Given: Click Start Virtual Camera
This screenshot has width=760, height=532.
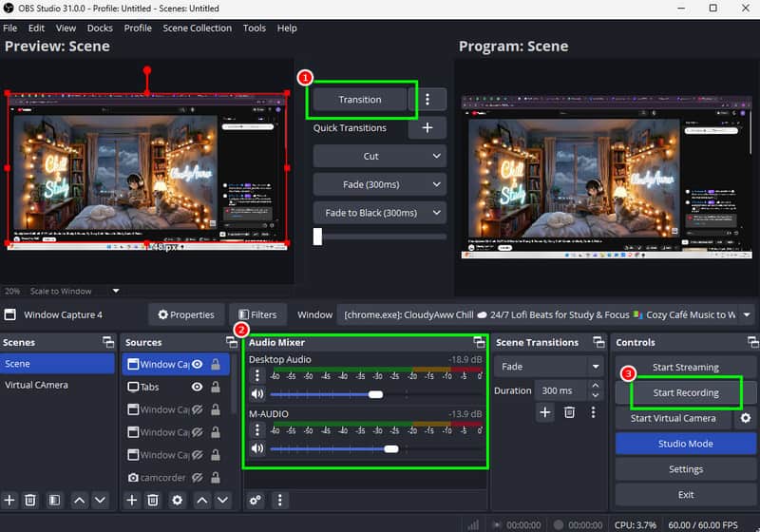Looking at the screenshot, I should tap(673, 418).
